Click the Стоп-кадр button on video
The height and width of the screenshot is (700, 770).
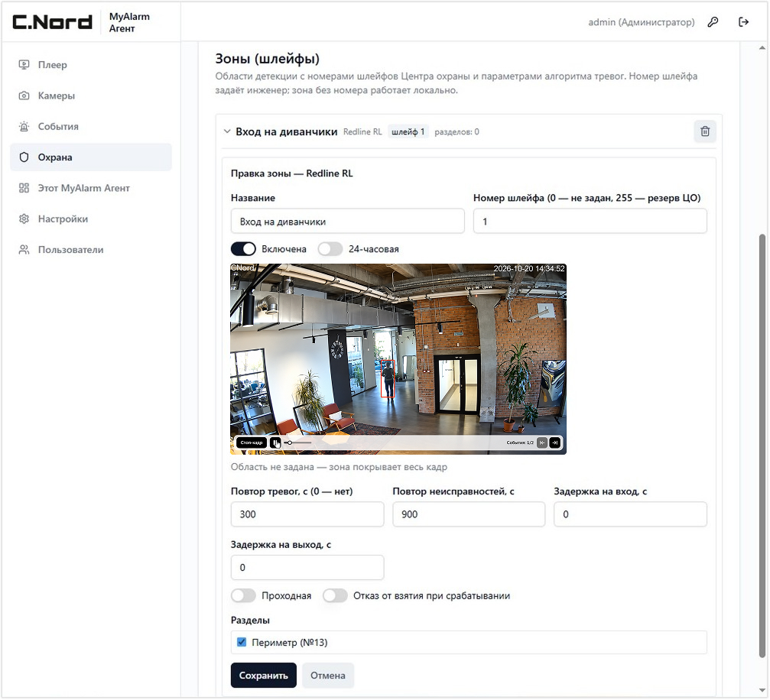click(252, 442)
